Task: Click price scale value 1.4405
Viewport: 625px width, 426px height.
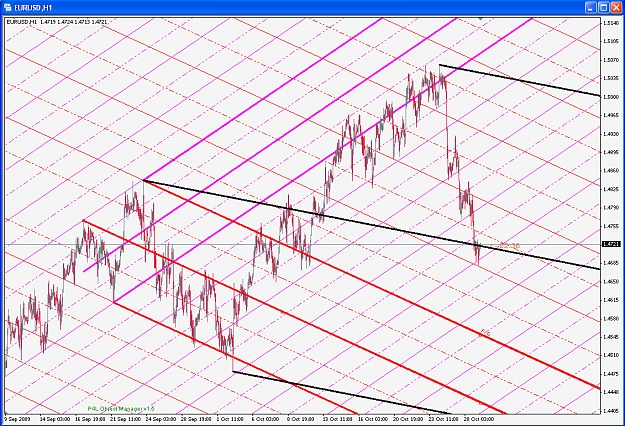Action: coord(611,410)
